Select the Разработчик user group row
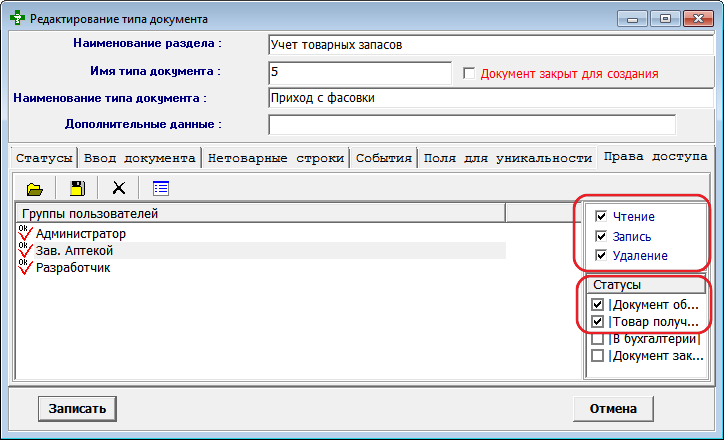The height and width of the screenshot is (440, 724). (261, 267)
